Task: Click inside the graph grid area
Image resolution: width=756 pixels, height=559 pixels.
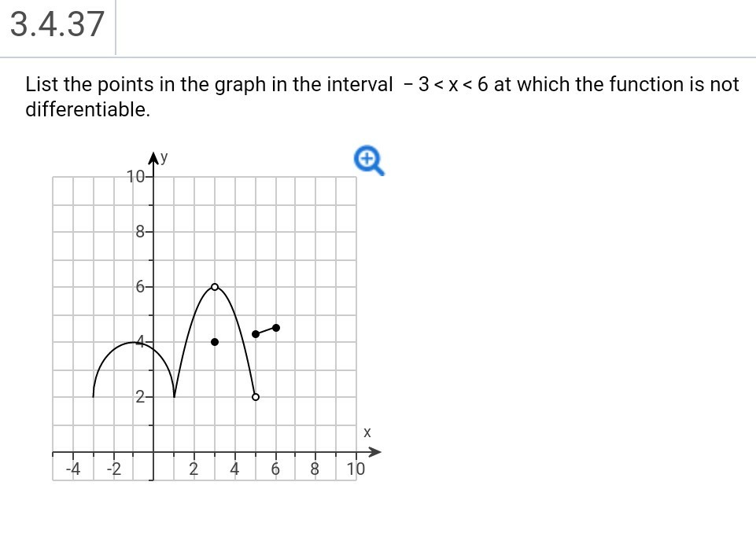Action: (236, 236)
